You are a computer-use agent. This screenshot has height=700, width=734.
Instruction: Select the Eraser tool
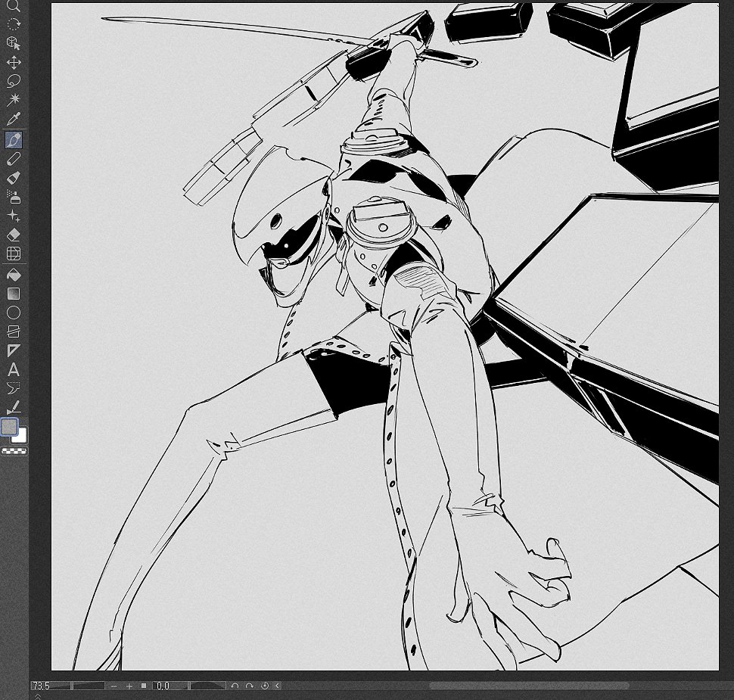14,235
